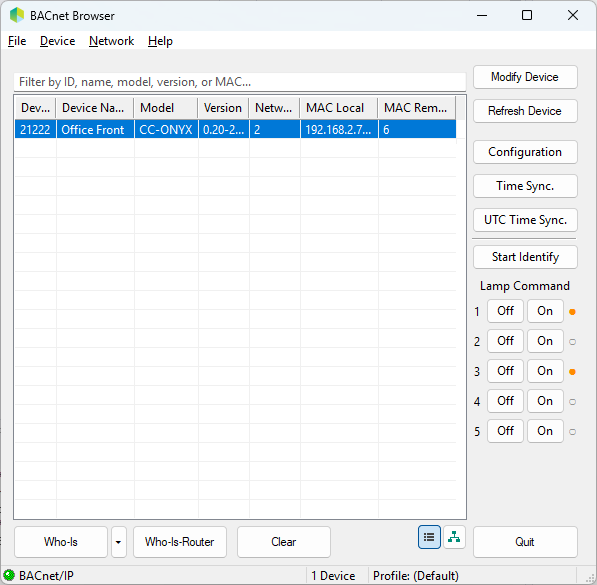The width and height of the screenshot is (597, 585).
Task: Select the 21222 device ID cell
Action: pos(35,129)
